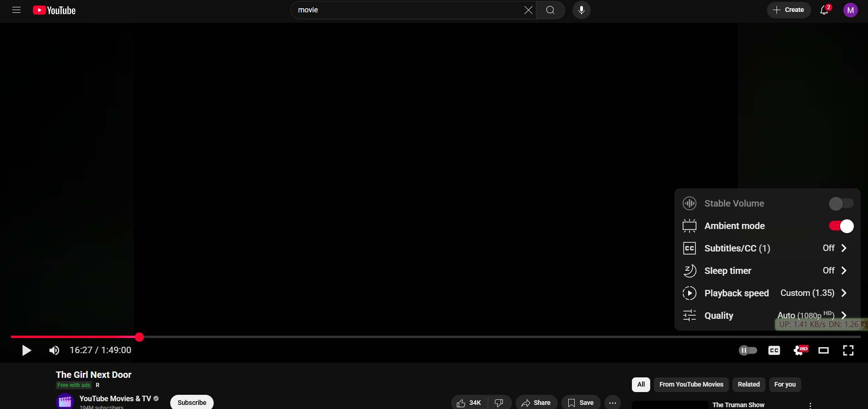Expand chevron next to Sleep timer Off
868x409 pixels.
point(844,271)
